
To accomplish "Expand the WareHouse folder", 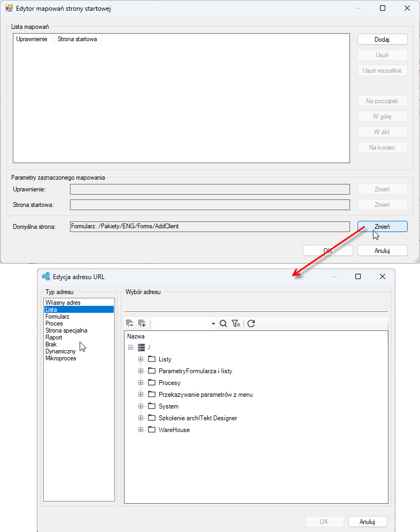I will pyautogui.click(x=141, y=429).
